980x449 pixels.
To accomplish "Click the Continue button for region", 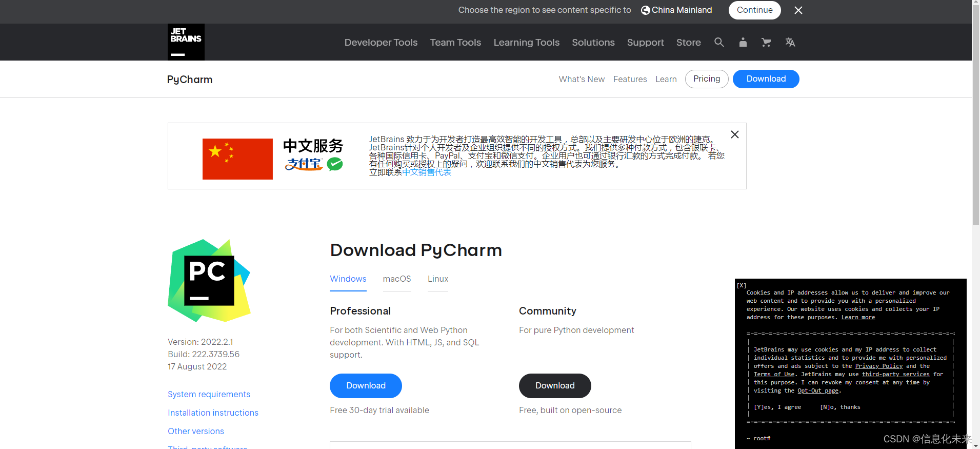I will tap(755, 10).
